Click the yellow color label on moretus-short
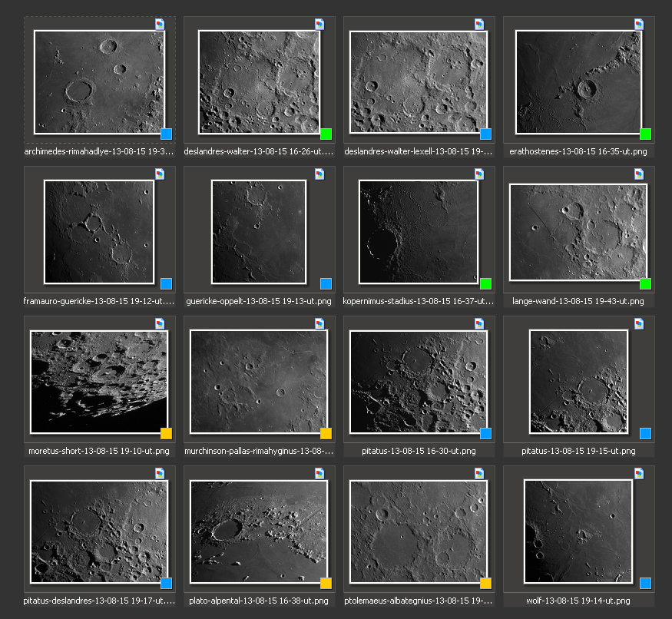 pyautogui.click(x=167, y=433)
